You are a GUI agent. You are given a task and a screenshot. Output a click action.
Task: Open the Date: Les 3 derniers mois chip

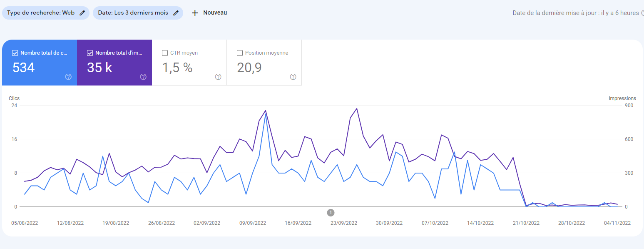coord(138,13)
